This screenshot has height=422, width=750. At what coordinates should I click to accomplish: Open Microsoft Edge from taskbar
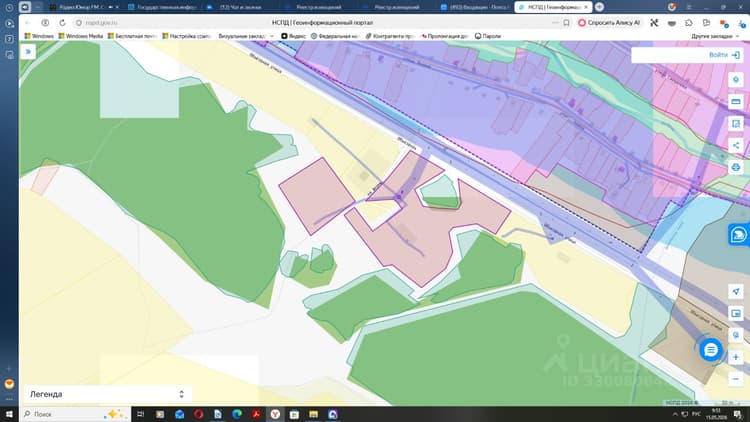[x=237, y=414]
